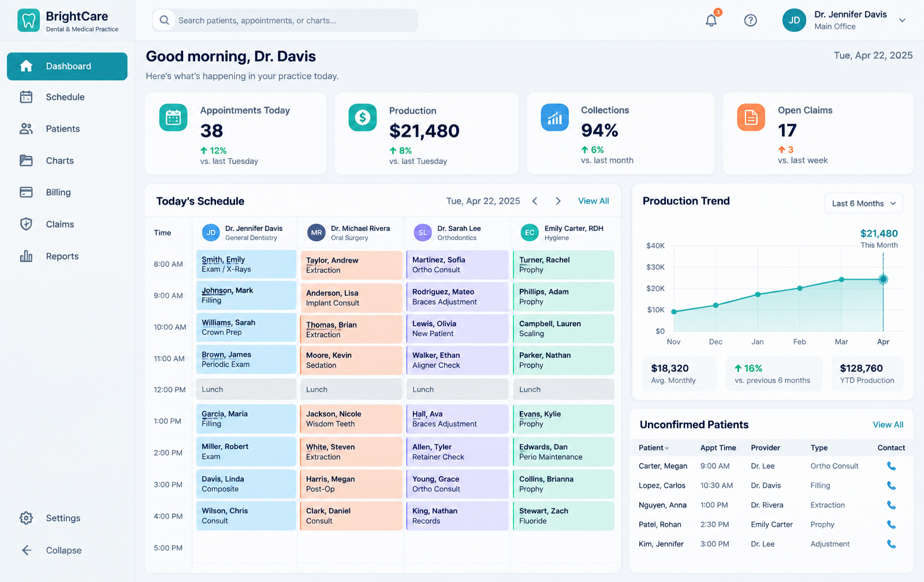
Task: Call Nguyen, Anna using phone icon
Action: [891, 505]
